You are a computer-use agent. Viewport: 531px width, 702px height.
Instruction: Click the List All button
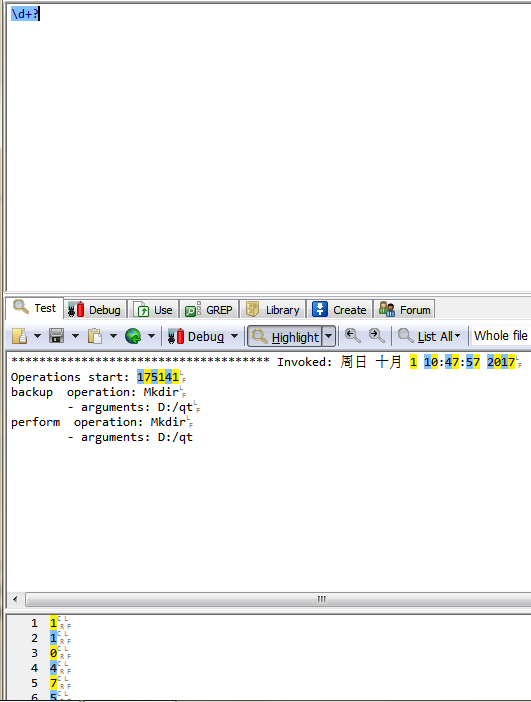(429, 336)
